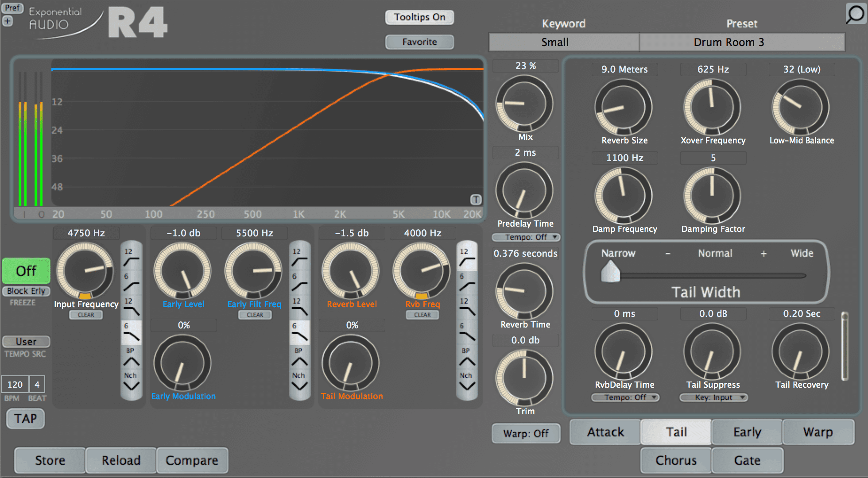Open Key: Input dropdown under Tail Suppress
This screenshot has height=478, width=868.
[713, 397]
